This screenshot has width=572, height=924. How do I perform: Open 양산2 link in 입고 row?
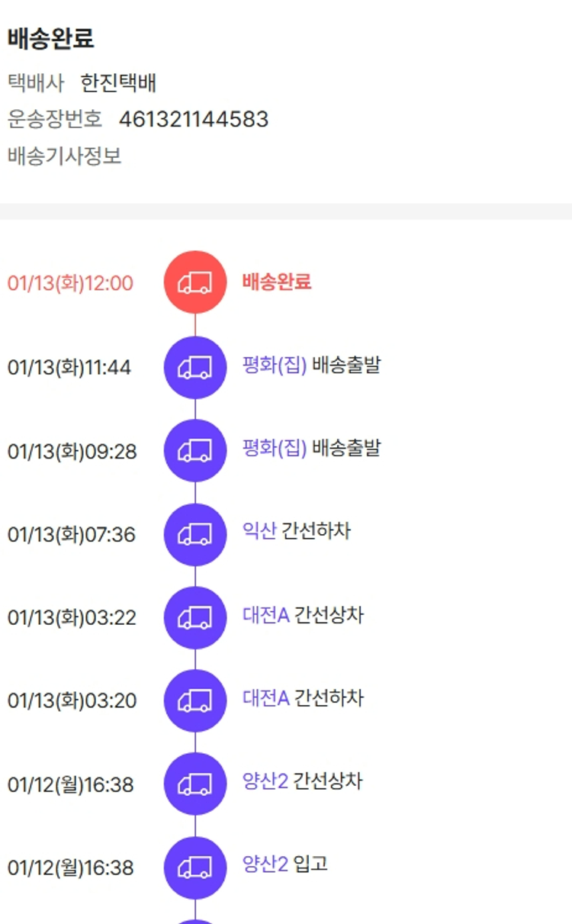[265, 864]
